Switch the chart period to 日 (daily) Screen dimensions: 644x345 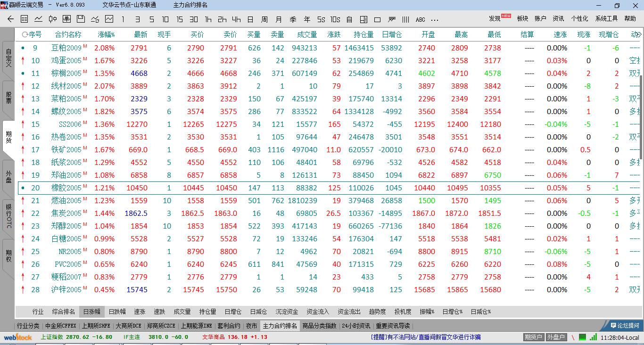(250, 19)
